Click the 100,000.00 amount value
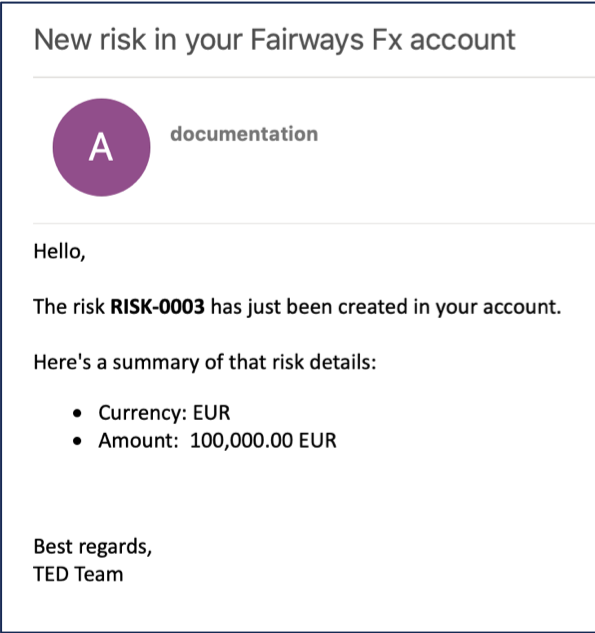Screen dimensions: 595x633 click(241, 440)
